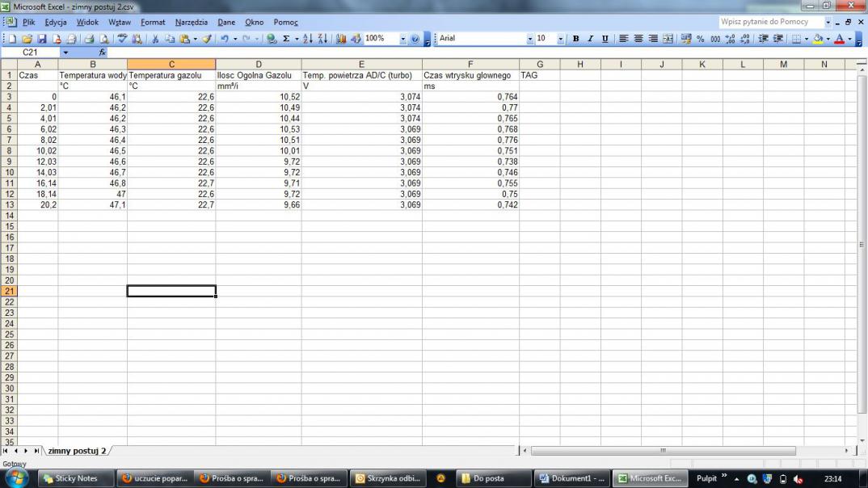Viewport: 868px width, 488px height.
Task: Expand the Undo history arrow
Action: click(234, 39)
